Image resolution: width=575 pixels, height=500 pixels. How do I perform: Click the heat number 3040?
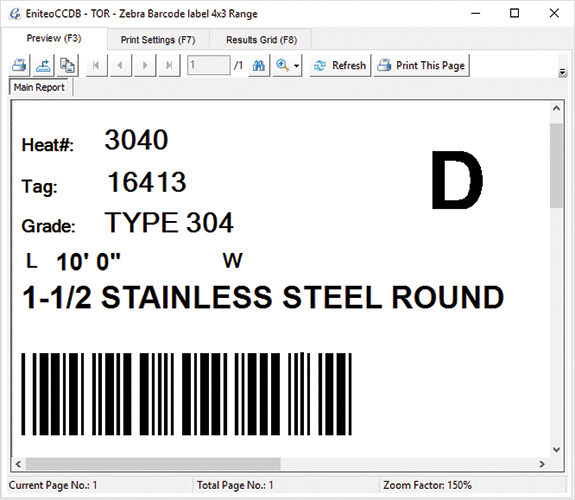point(136,140)
